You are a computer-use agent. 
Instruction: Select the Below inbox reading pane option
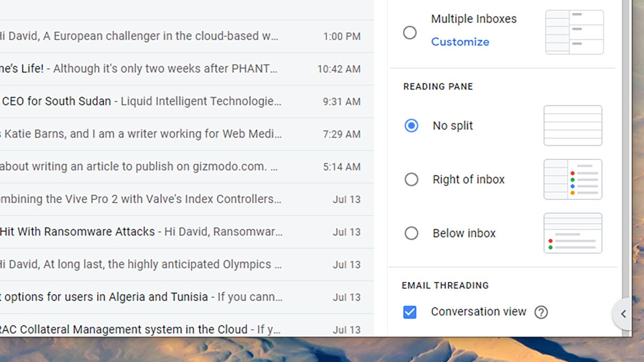[x=411, y=233]
